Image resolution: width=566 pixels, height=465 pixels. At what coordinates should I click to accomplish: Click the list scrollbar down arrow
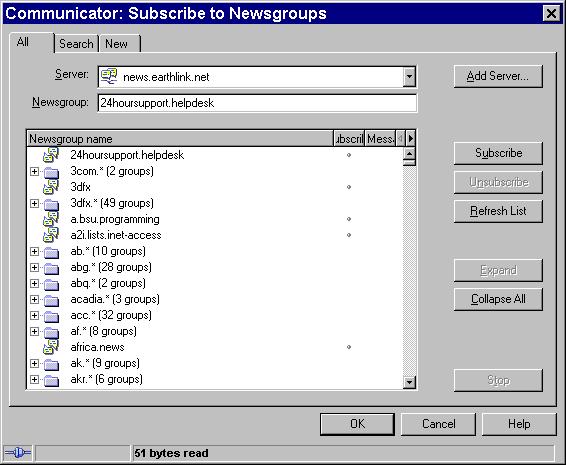[x=409, y=382]
